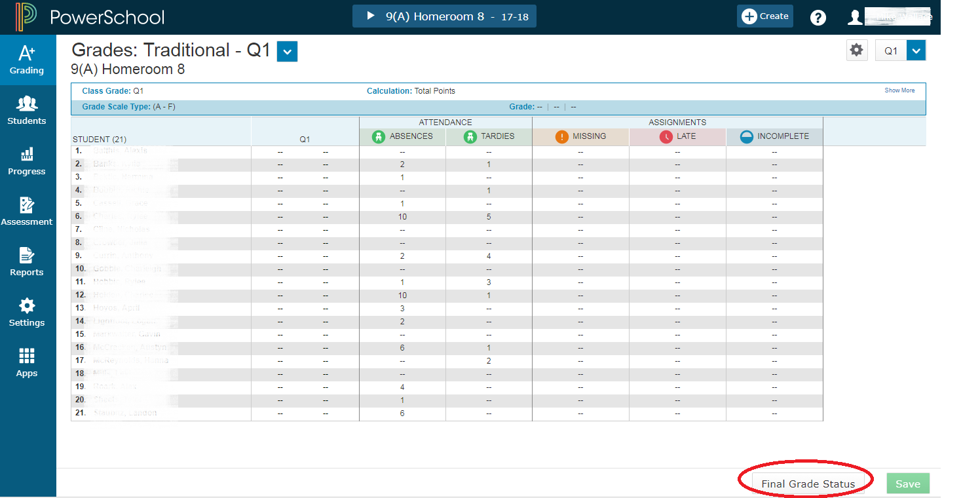Click the Calculation: Total Points text
Image resolution: width=980 pixels, height=498 pixels.
pos(411,91)
